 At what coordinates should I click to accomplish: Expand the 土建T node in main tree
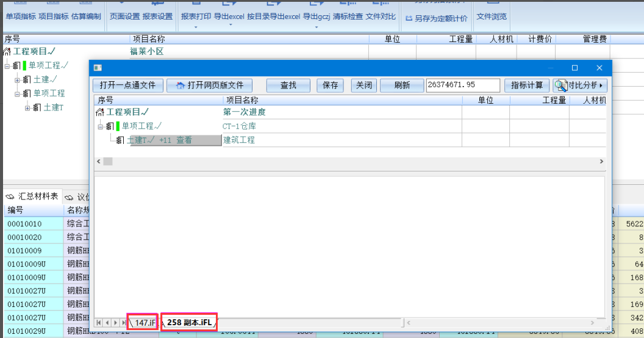point(27,108)
